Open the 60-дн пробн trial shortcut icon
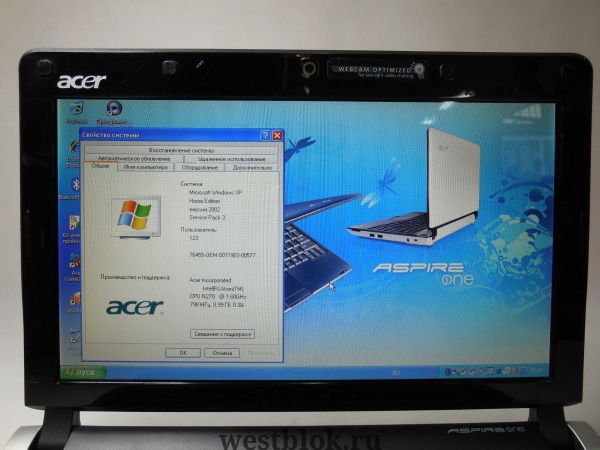The height and width of the screenshot is (450, 600). point(72,229)
